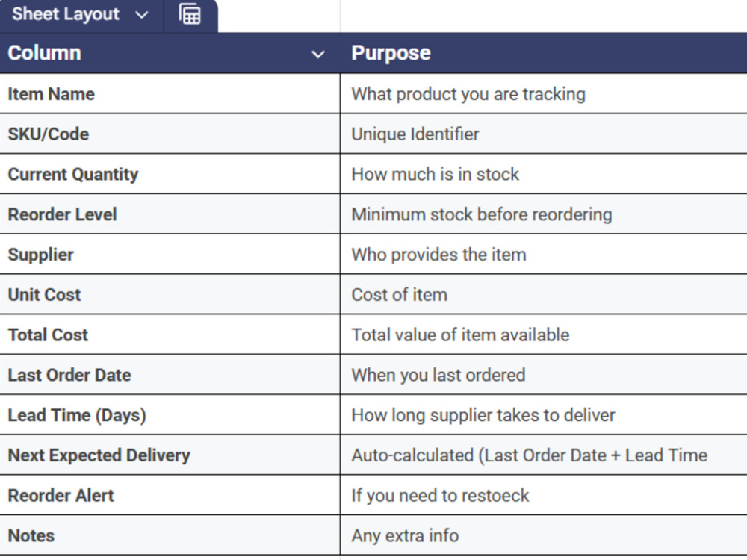
Task: Open the Sheet Layout table name dropdown
Action: [x=141, y=15]
